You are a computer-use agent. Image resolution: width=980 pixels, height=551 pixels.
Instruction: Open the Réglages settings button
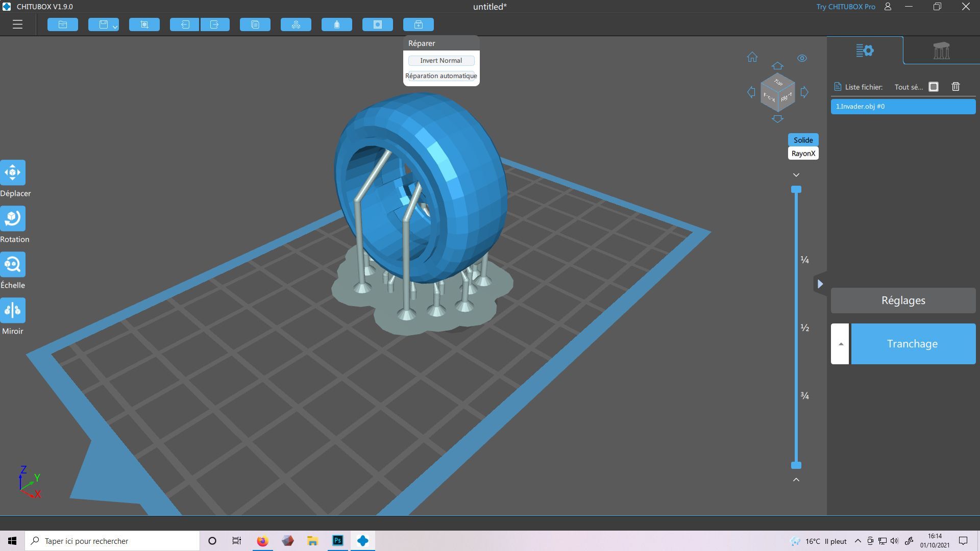[903, 300]
